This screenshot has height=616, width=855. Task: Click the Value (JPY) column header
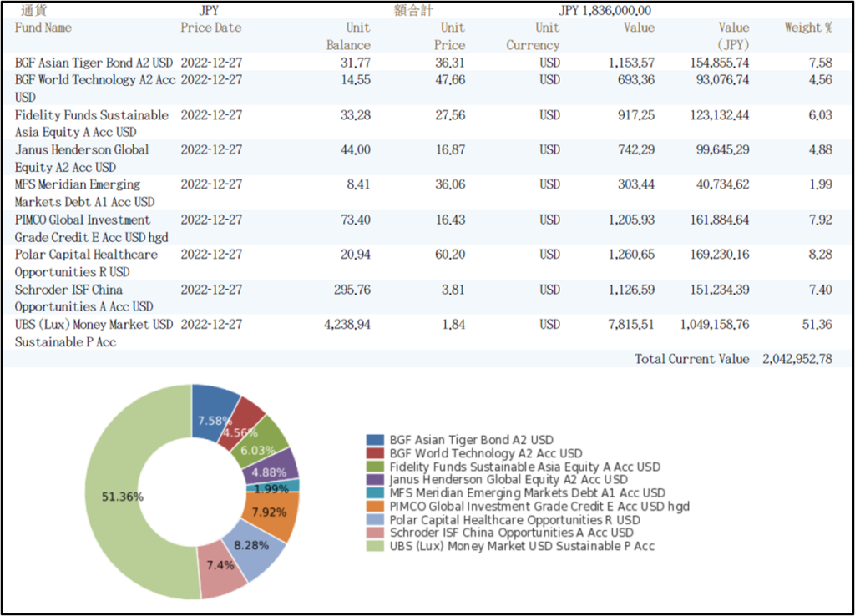(733, 36)
